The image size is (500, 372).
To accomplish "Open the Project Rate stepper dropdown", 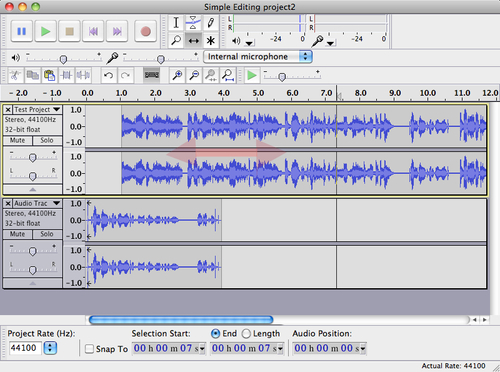I will [50, 348].
